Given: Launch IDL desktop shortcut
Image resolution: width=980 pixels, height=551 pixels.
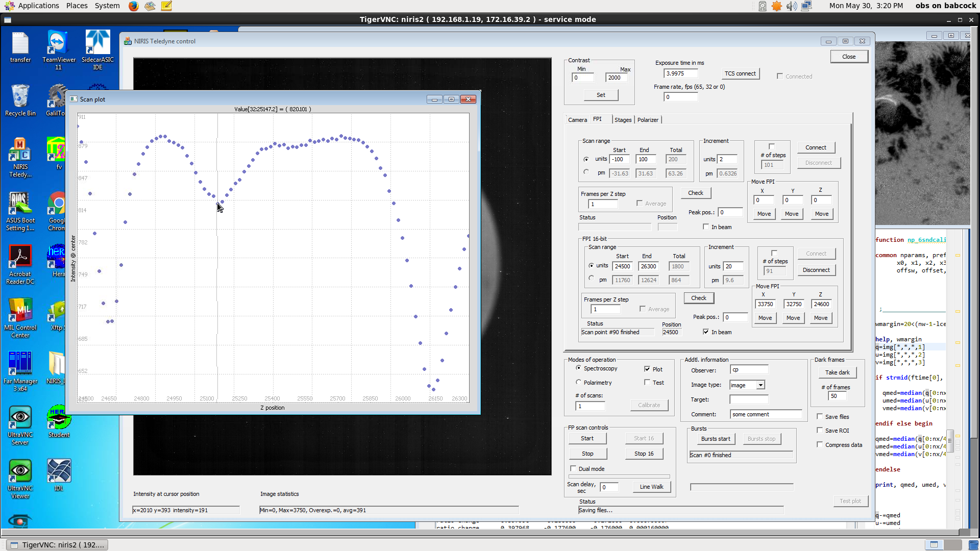Looking at the screenshot, I should (59, 475).
